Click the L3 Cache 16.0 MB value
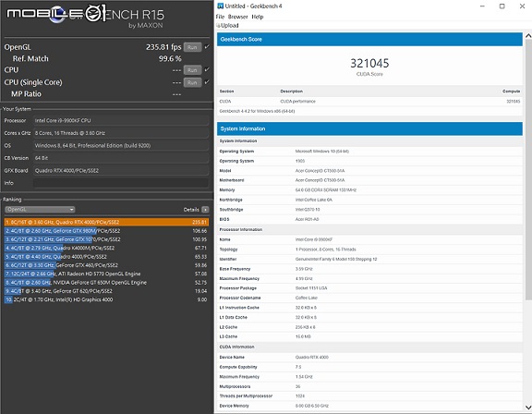Screen dimensions: 532x414 tap(303, 336)
